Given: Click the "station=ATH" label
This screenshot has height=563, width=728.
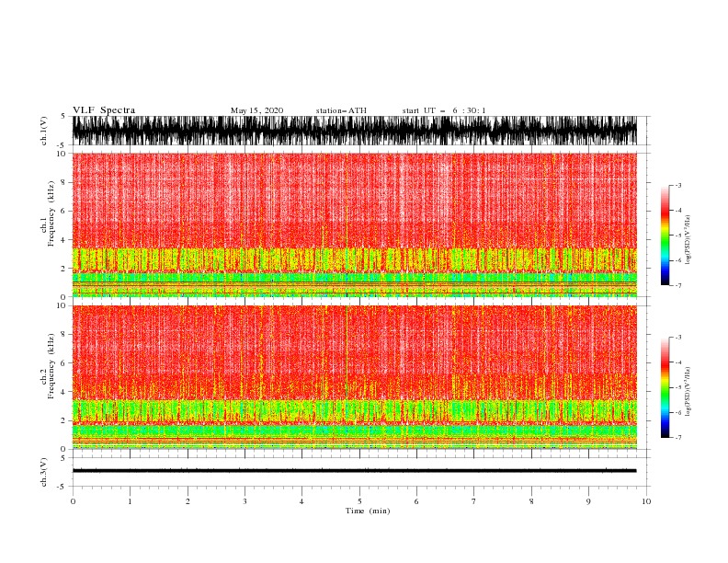Looking at the screenshot, I should [341, 110].
